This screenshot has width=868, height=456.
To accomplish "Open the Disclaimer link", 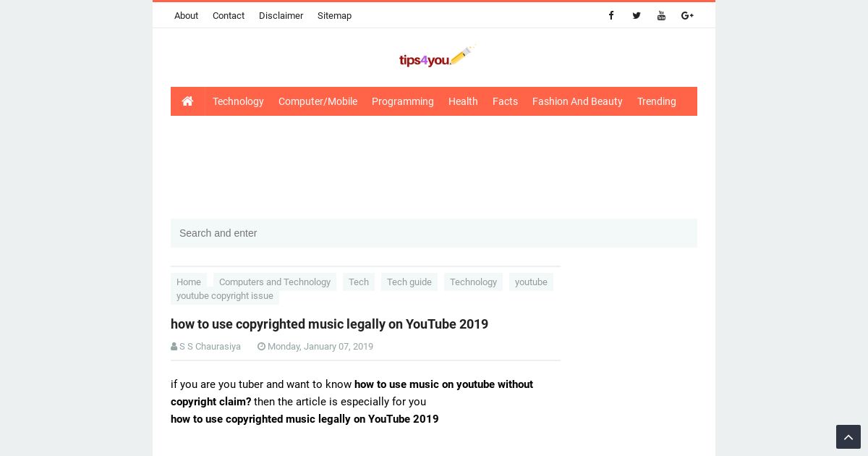I will (281, 15).
